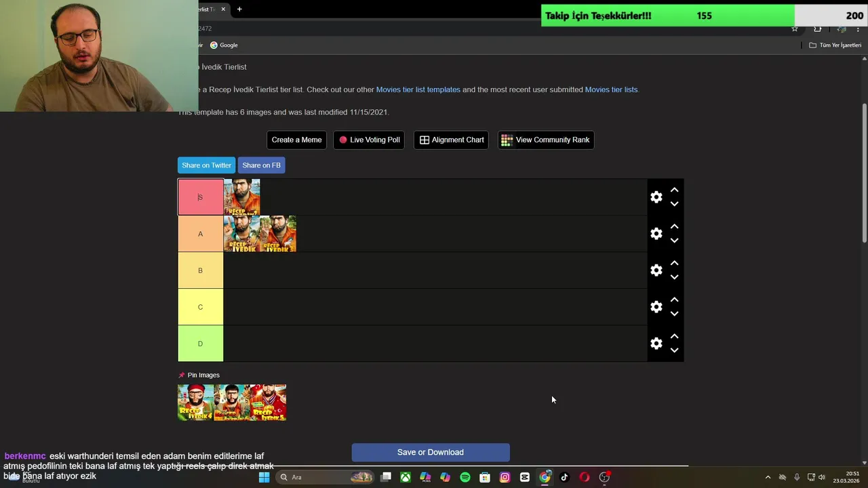Screen dimensions: 868x488
Task: Move tier D row up with arrow
Action: pos(674,337)
